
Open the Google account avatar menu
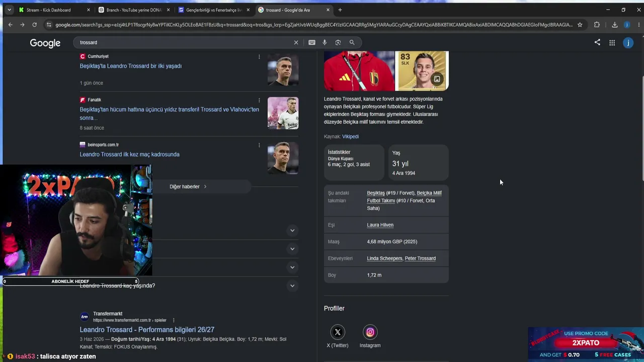click(x=628, y=43)
